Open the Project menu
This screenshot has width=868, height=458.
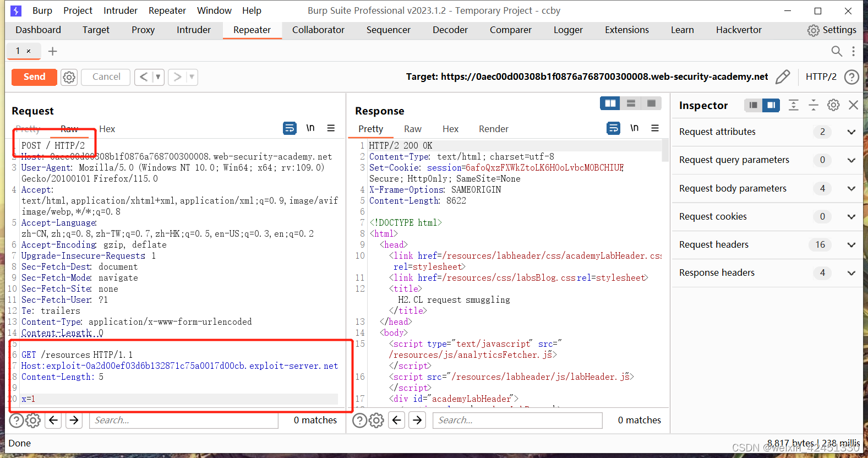click(x=78, y=10)
